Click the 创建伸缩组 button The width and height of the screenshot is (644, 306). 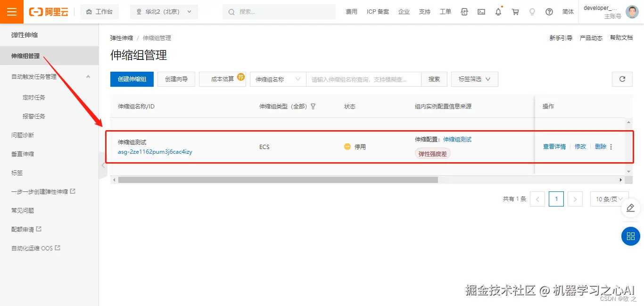pos(132,79)
